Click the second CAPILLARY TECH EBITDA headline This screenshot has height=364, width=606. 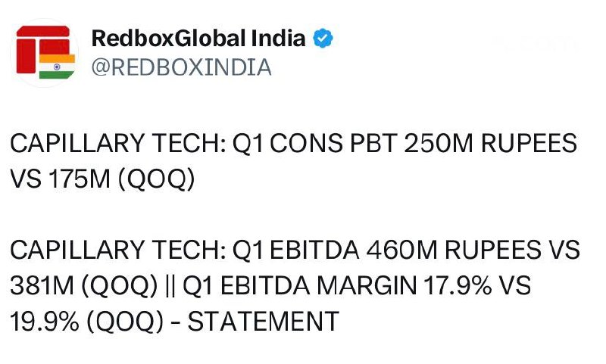tap(295, 285)
